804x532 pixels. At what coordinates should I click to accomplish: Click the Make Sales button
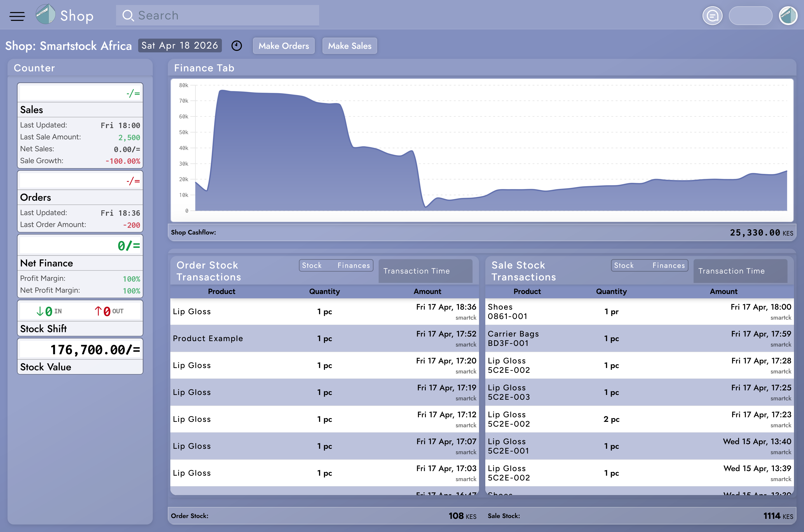click(350, 46)
